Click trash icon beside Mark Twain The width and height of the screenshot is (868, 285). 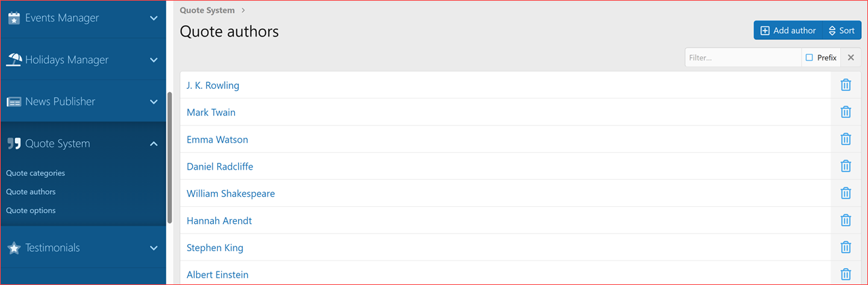point(846,112)
